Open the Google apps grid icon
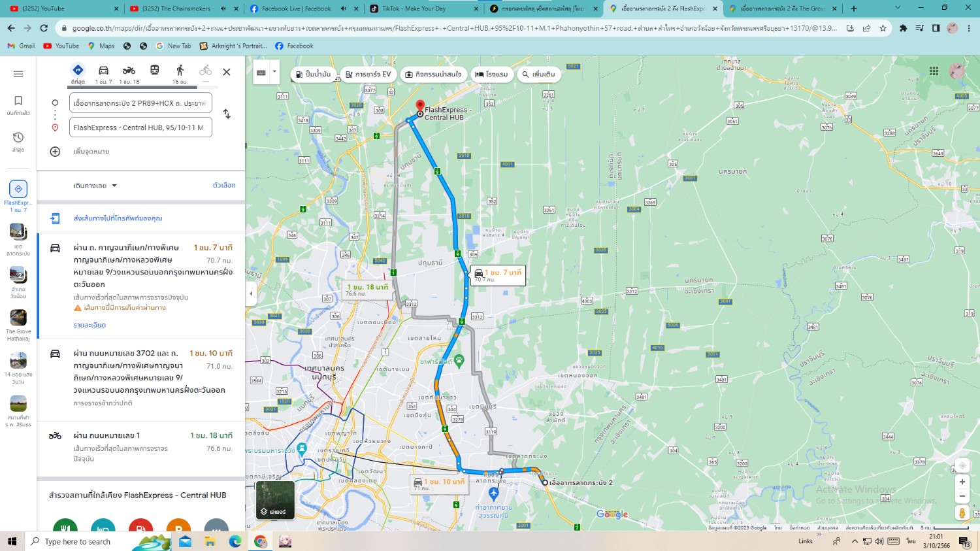 (x=934, y=71)
